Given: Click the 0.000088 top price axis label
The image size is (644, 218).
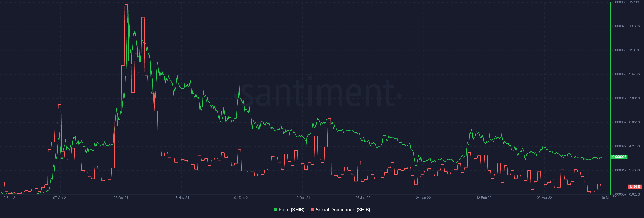Looking at the screenshot, I should (x=619, y=2).
